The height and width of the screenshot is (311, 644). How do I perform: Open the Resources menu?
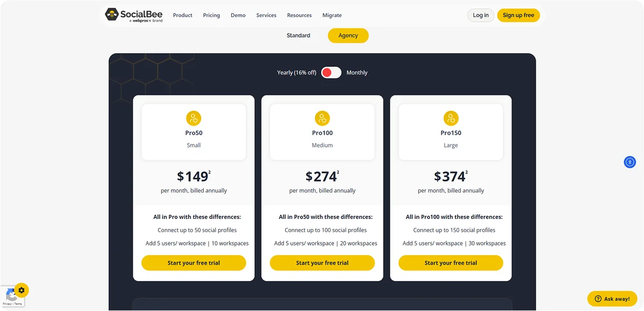pos(299,15)
